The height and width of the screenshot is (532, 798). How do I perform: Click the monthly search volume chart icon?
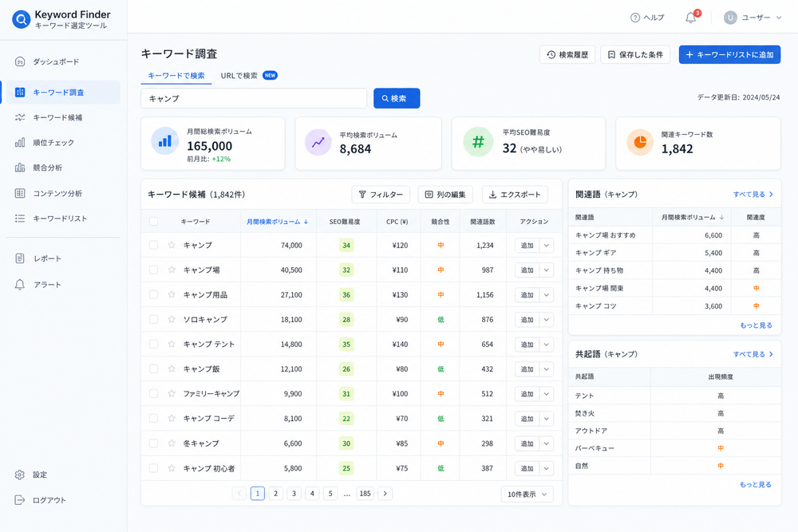pyautogui.click(x=165, y=141)
